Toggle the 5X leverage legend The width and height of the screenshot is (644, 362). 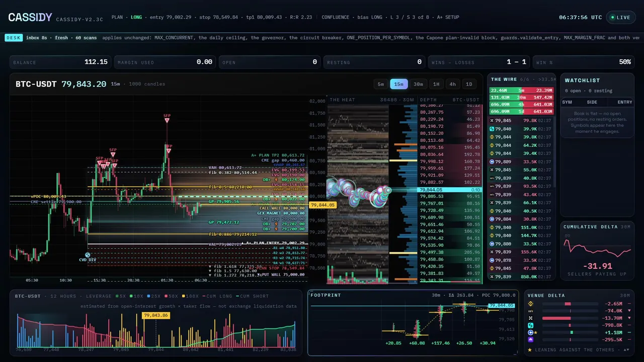click(121, 296)
